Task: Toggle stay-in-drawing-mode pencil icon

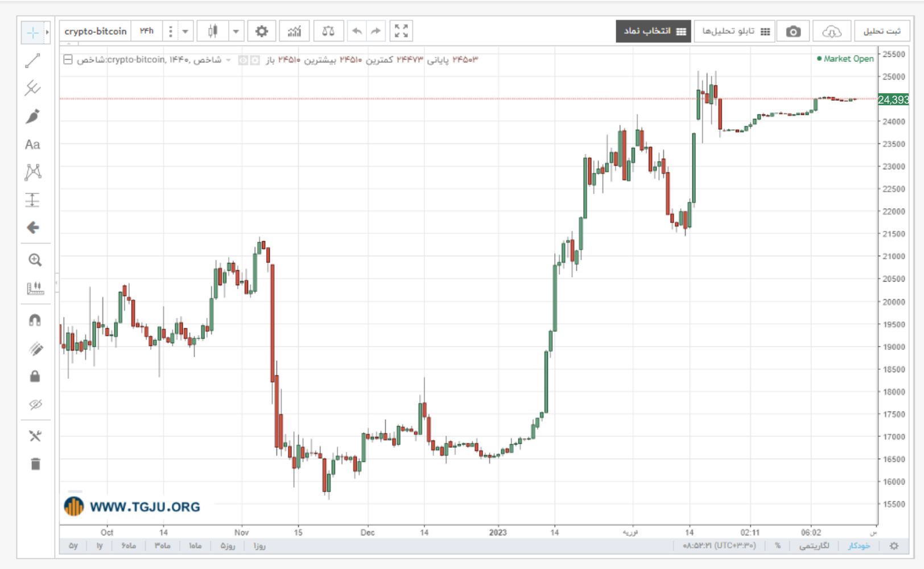Action: pyautogui.click(x=35, y=348)
